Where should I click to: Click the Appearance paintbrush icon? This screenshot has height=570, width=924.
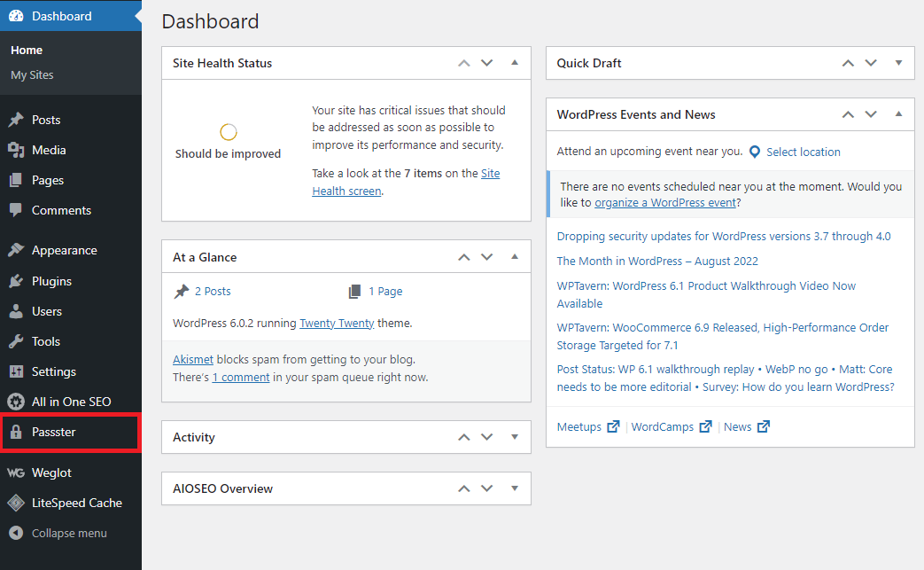click(18, 250)
